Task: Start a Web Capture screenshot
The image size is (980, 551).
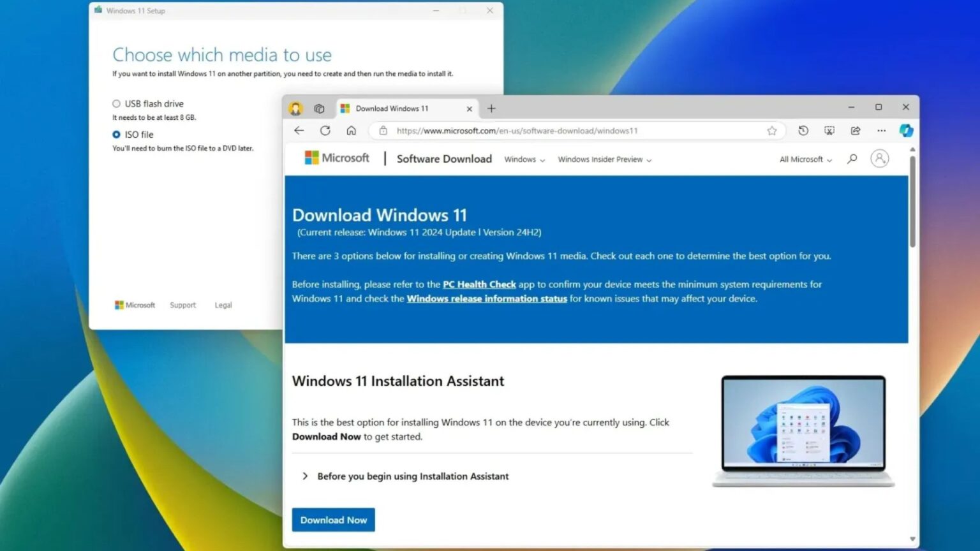Action: coord(829,130)
